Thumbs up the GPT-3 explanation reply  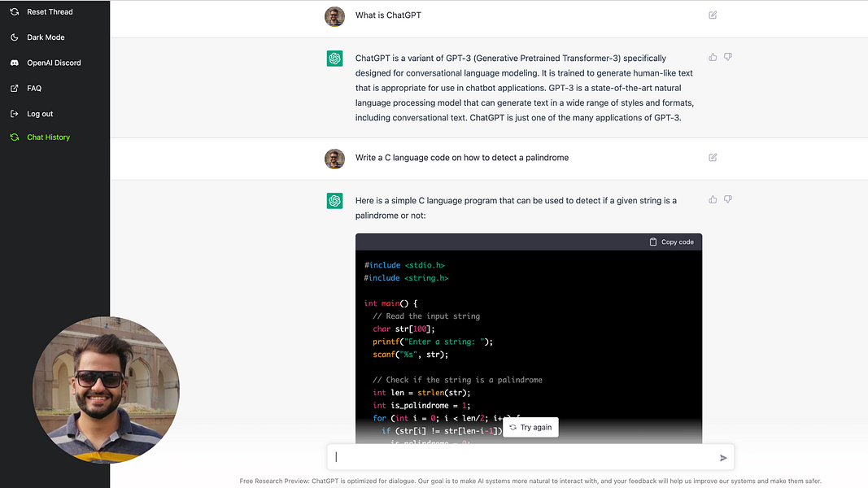pos(713,57)
